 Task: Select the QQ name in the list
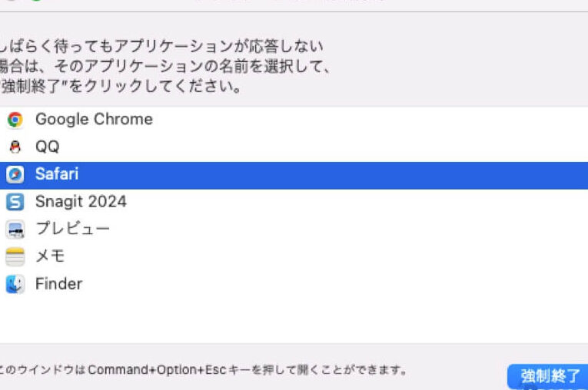[x=47, y=147]
